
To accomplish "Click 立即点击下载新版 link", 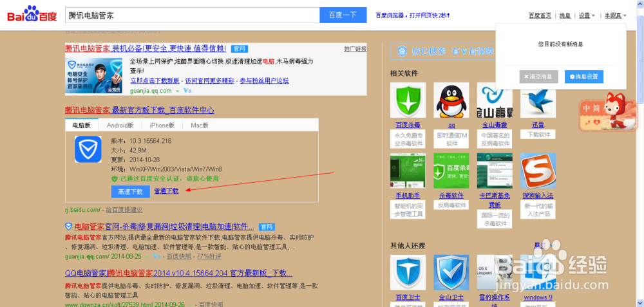I will click(155, 80).
